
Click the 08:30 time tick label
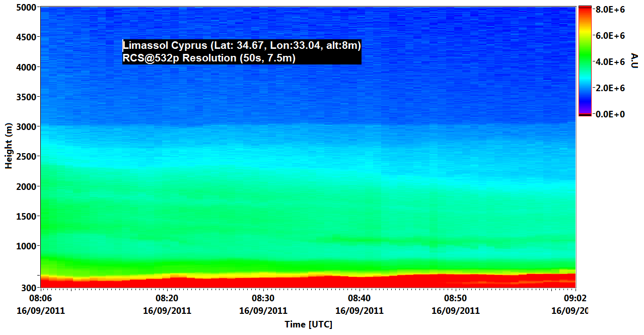click(263, 299)
